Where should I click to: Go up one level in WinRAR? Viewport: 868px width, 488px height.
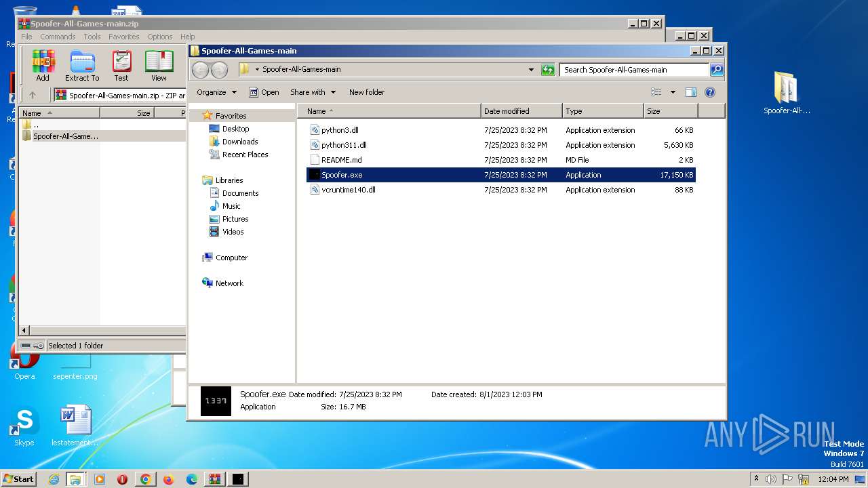click(x=32, y=95)
